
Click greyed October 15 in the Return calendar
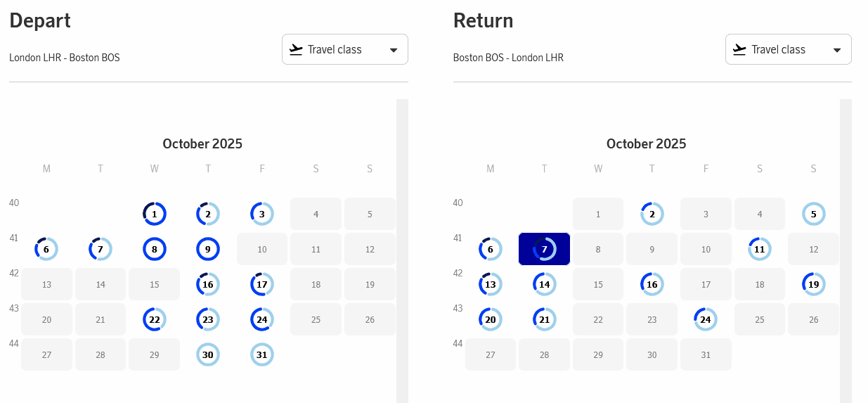[598, 284]
